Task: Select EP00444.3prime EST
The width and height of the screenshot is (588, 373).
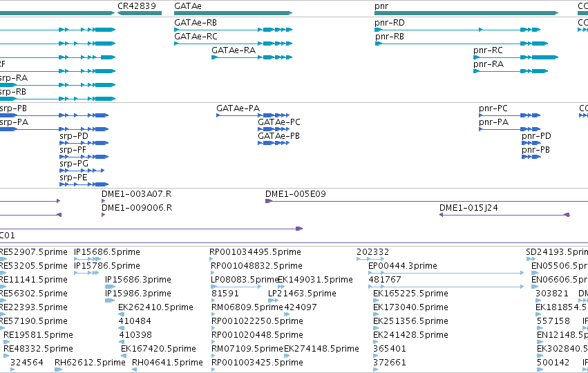Action: 446,273
